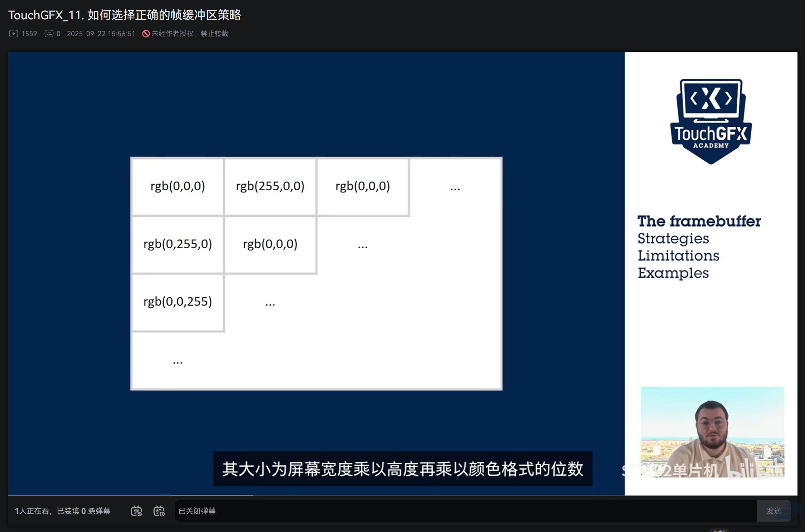The height and width of the screenshot is (532, 805).
Task: Click the Chinese subtitle caption box
Action: (402, 469)
